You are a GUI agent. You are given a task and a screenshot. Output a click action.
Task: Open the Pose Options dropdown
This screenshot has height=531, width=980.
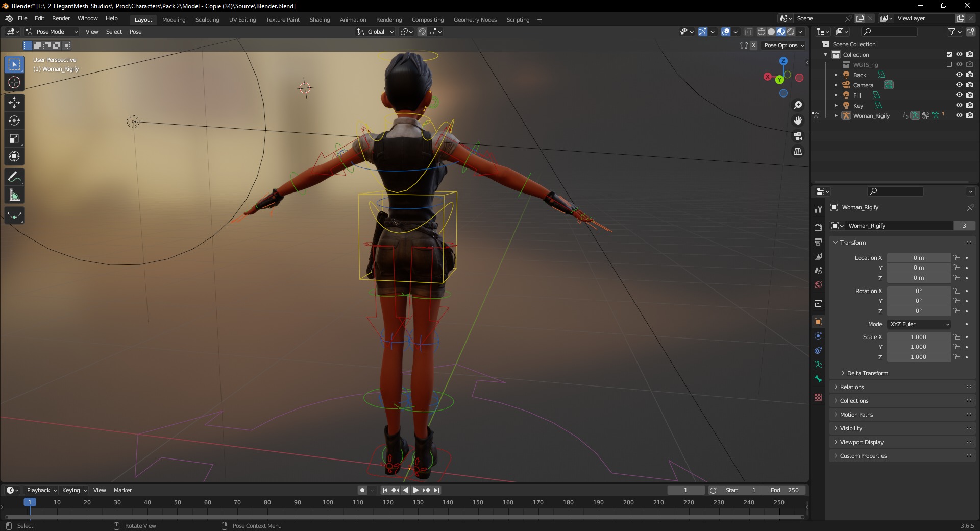click(x=783, y=45)
